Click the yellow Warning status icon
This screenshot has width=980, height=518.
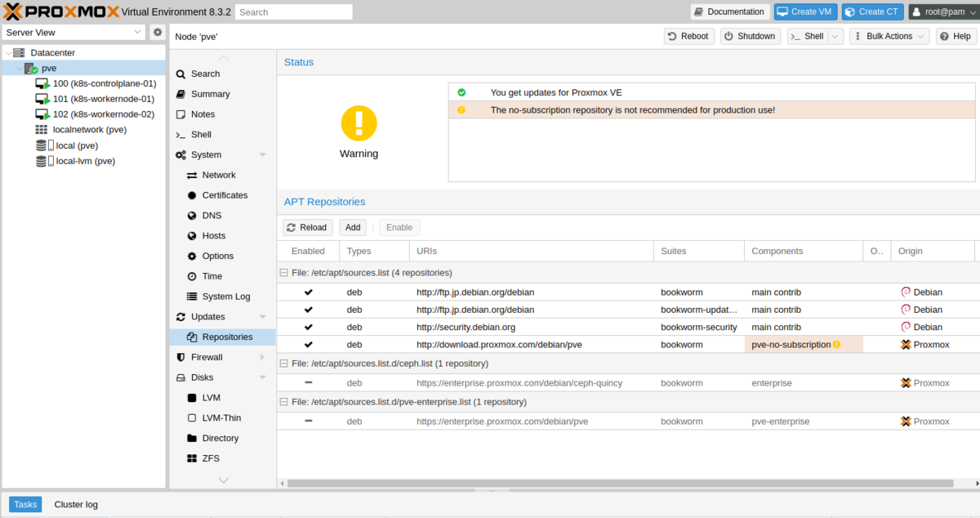pos(359,123)
